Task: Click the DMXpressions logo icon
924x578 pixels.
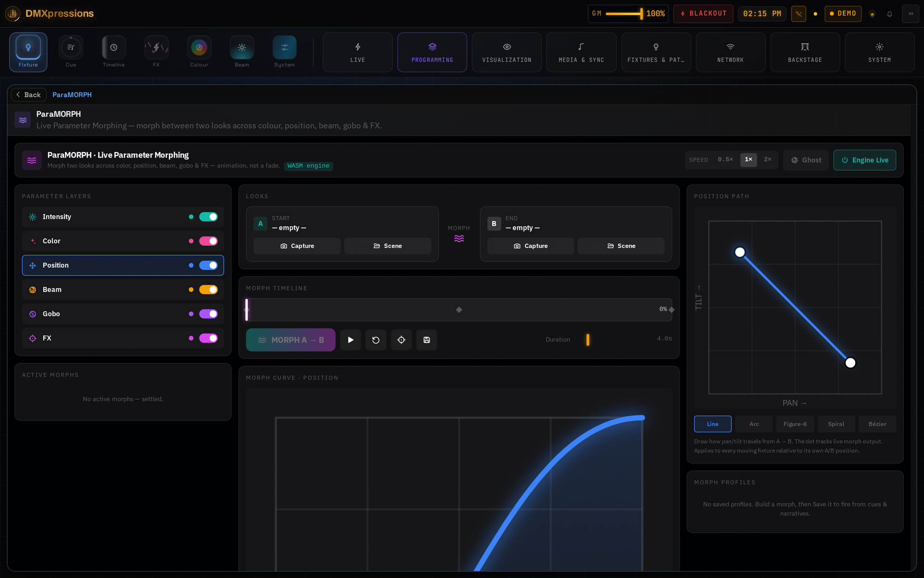Action: [x=13, y=13]
